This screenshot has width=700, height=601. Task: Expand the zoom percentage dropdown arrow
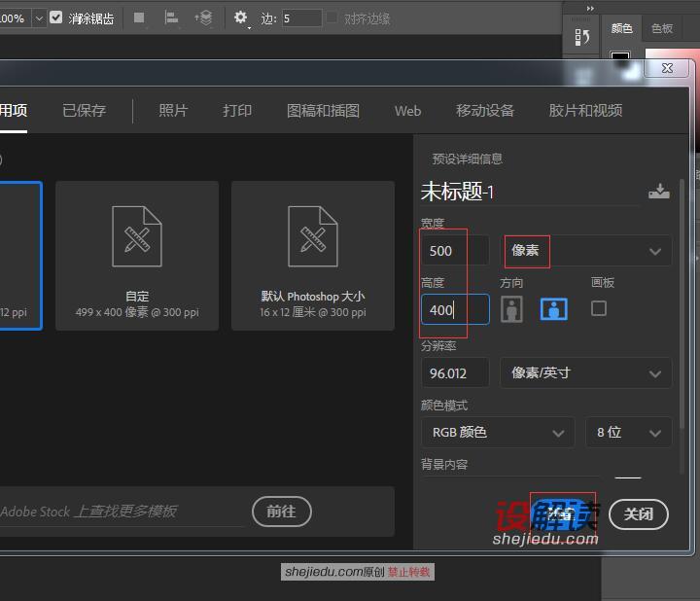point(39,18)
